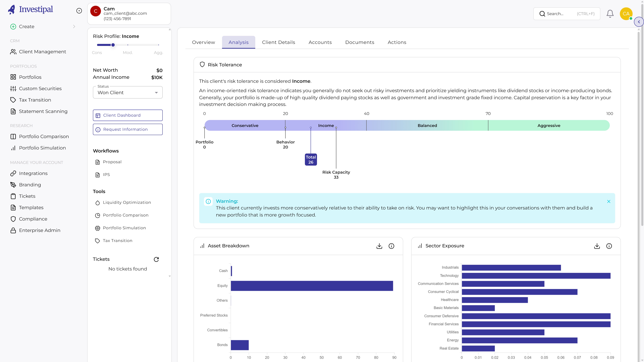Screen dimensions: 644x362
Task: Open Sector Exposure info icon
Action: 609,246
